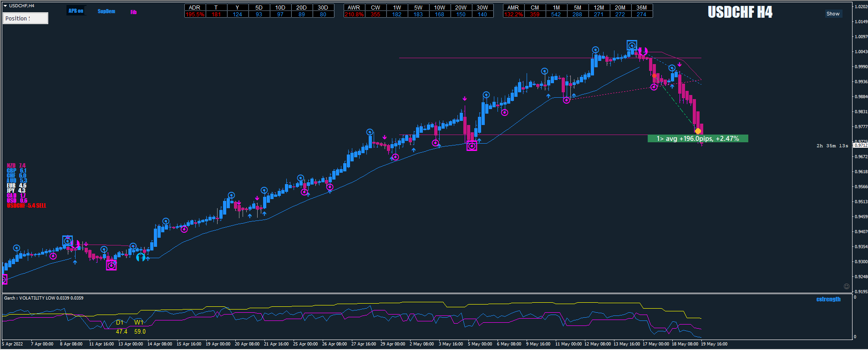Select the JPY 4.3 strength row
868x350 pixels.
[x=16, y=191]
